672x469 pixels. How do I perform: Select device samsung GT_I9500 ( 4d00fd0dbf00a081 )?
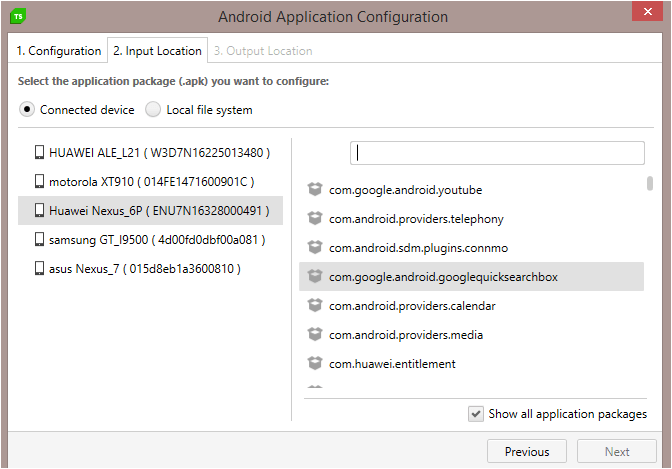[150, 240]
